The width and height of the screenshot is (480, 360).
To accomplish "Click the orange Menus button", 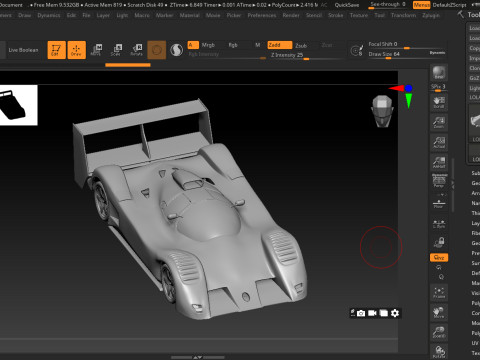I will pyautogui.click(x=421, y=5).
